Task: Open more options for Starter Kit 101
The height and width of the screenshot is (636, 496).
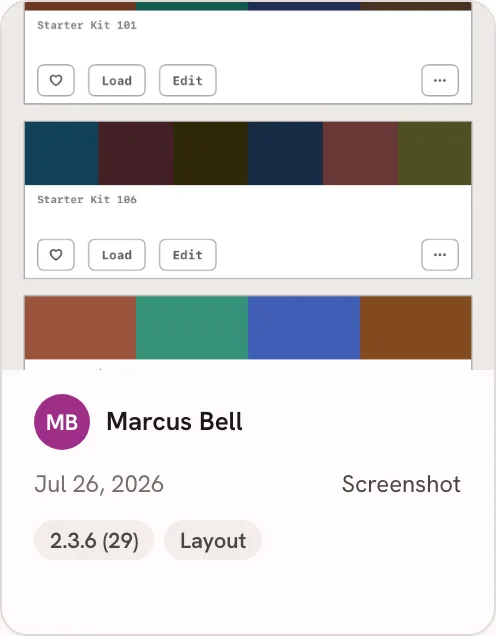Action: (x=440, y=80)
